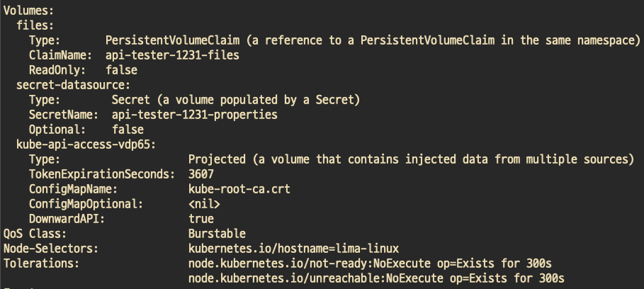
Task: Click the "Node-Selectors:" label
Action: pos(50,249)
